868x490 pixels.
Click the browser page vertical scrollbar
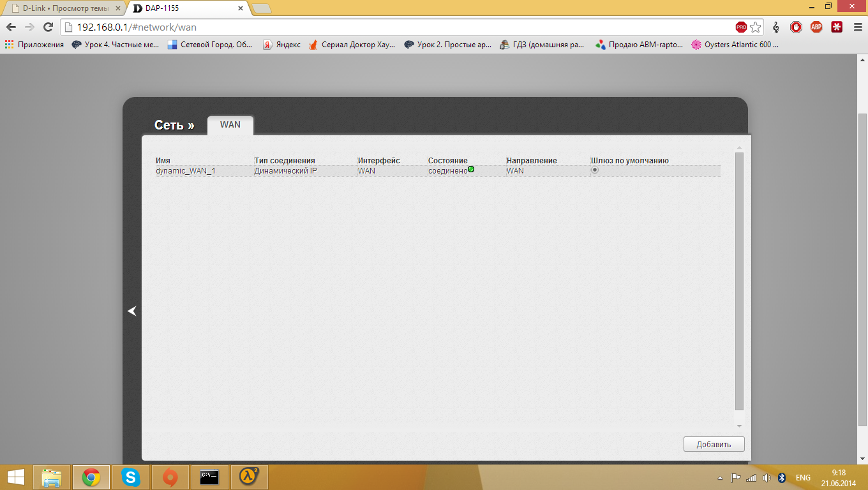(x=862, y=271)
